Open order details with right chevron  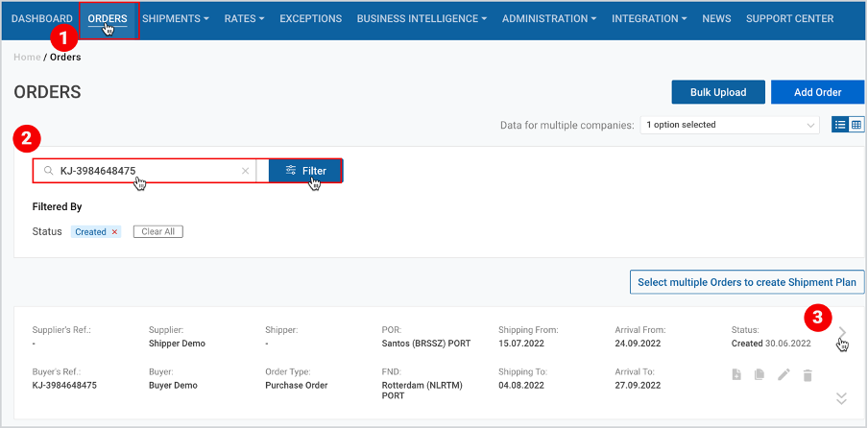point(842,332)
